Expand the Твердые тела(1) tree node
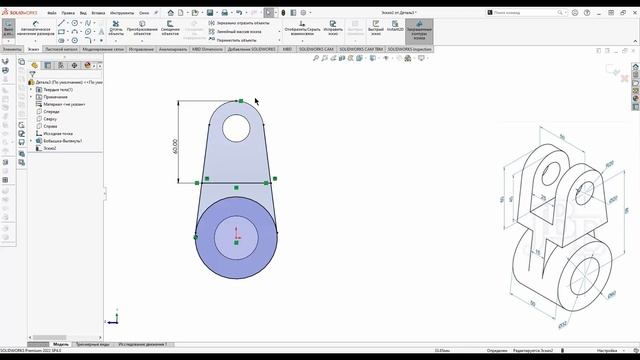Image resolution: width=640 pixels, height=360 pixels. pyautogui.click(x=31, y=89)
